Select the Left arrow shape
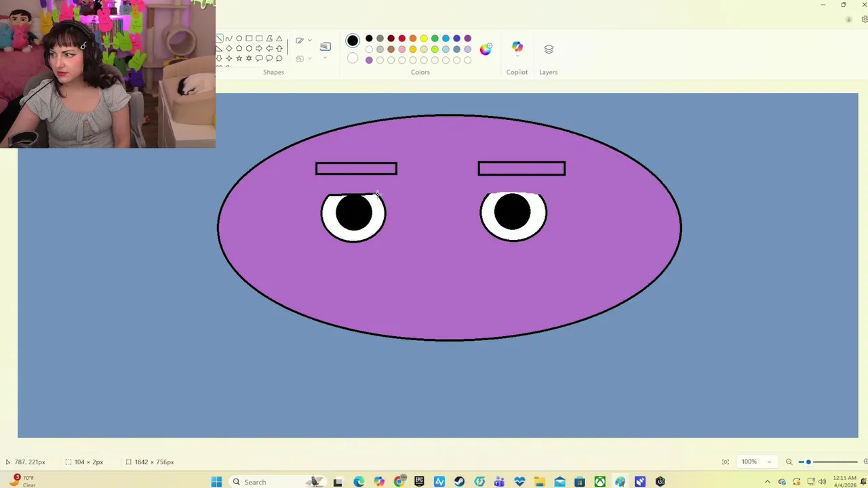868x488 pixels. tap(269, 49)
